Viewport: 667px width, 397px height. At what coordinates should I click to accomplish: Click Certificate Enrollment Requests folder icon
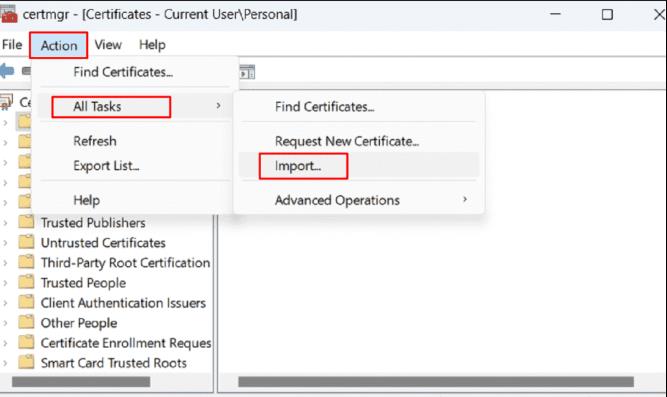(x=26, y=342)
